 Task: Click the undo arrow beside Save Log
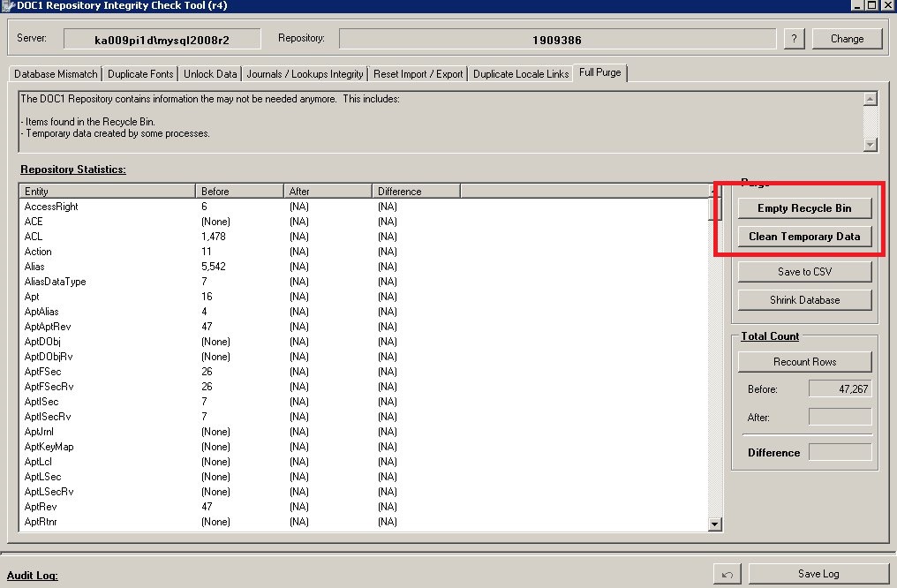(726, 573)
